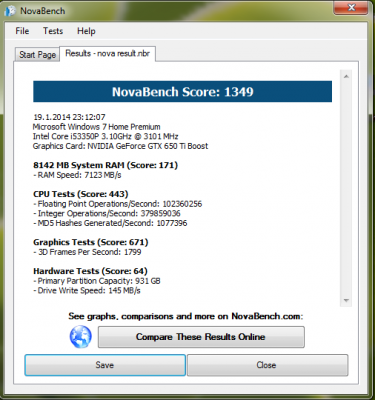Open the Tests menu
Viewport: 375px width, 400px height.
coord(53,31)
